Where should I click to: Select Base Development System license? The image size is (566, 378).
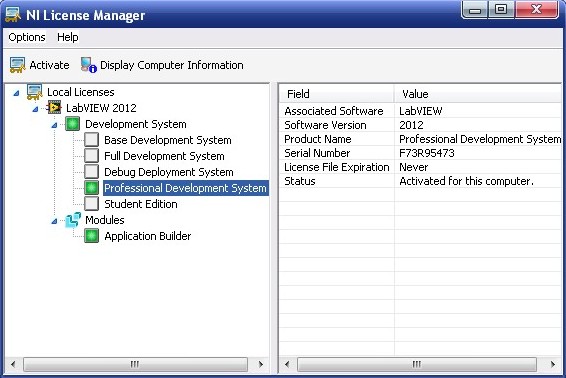click(168, 140)
